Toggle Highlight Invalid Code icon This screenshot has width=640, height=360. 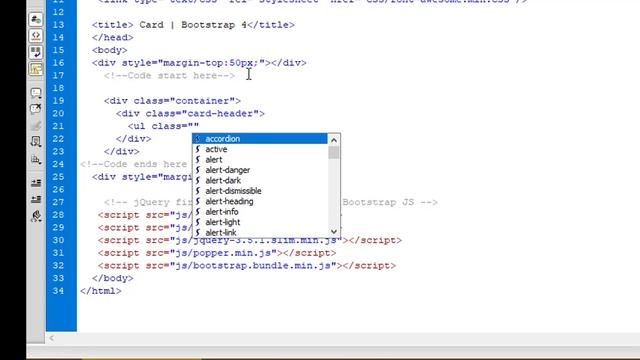click(x=36, y=36)
